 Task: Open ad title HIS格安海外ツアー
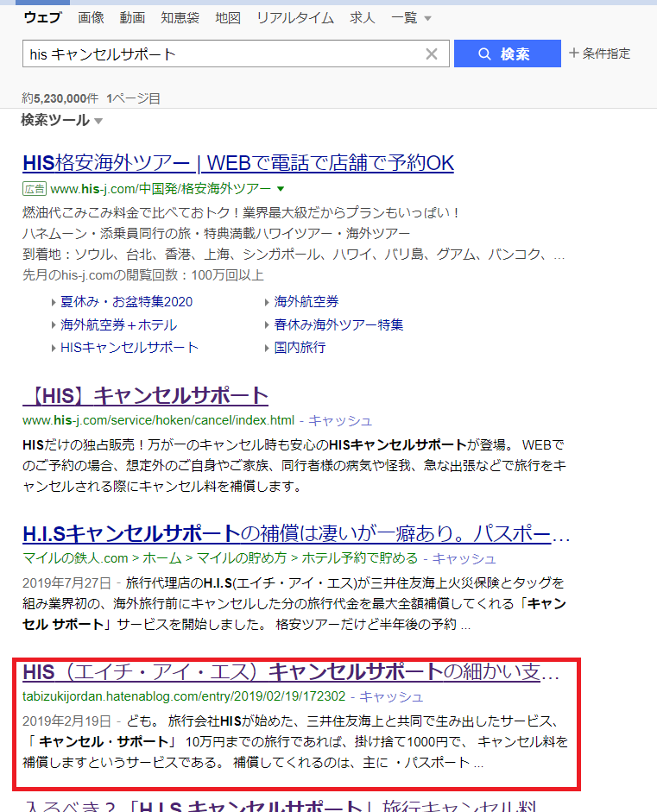coord(238,163)
